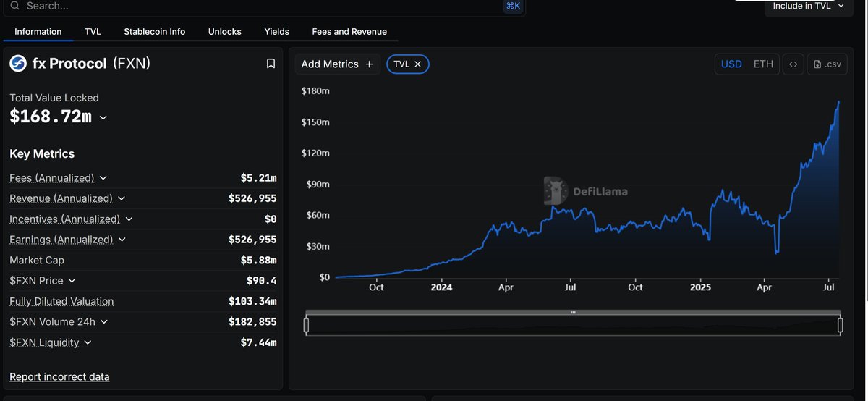The height and width of the screenshot is (401, 868).
Task: Click the Add Metrics button
Action: 337,64
